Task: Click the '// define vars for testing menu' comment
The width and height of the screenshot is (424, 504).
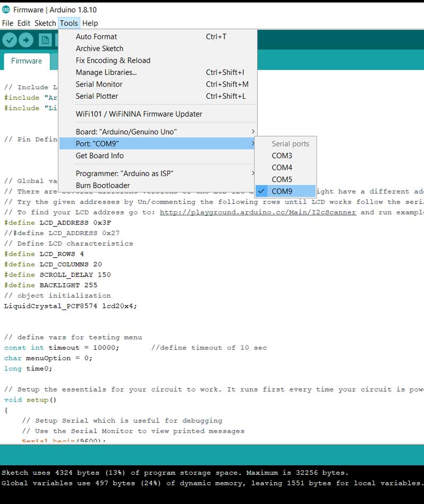Action: 73,337
